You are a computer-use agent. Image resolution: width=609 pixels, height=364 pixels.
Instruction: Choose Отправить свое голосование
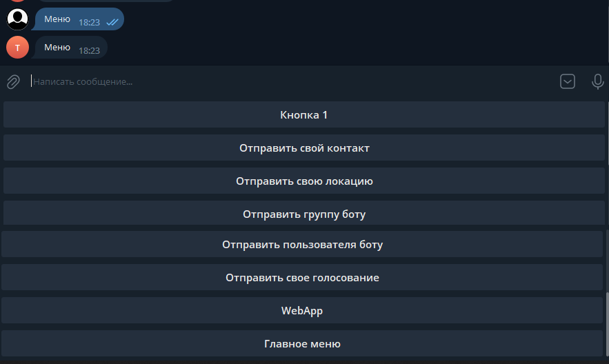(302, 277)
